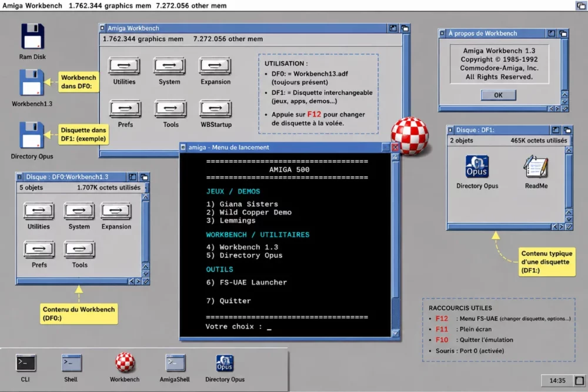Open Tools drawer in Amiga Workbench window
The image size is (588, 392).
[x=171, y=109]
